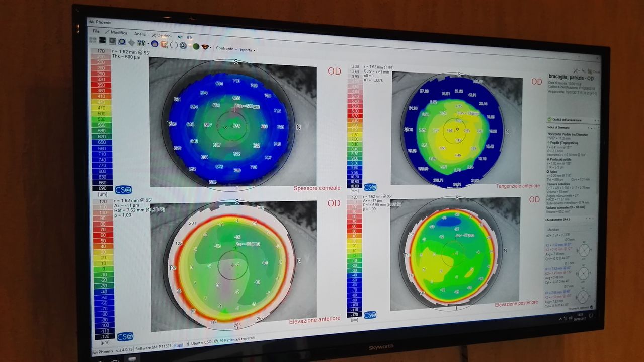Open the File menu
Viewport: 644px width, 362px height.
[x=96, y=31]
